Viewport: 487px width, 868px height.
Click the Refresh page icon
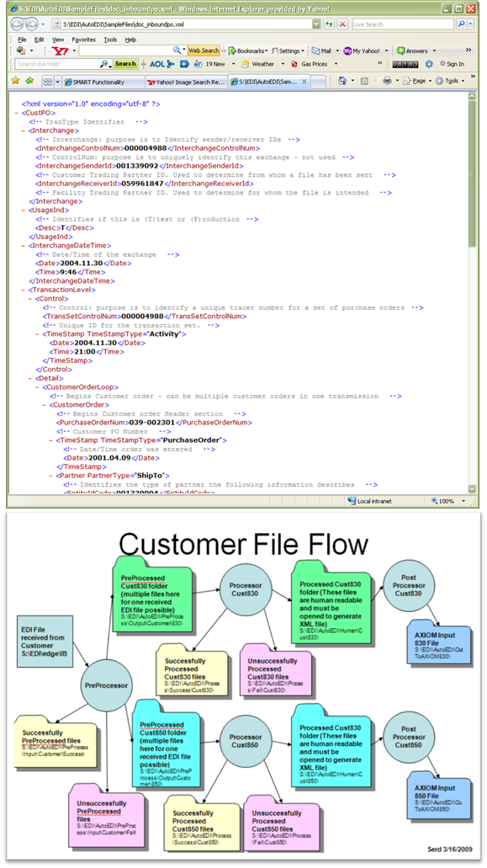(x=330, y=24)
